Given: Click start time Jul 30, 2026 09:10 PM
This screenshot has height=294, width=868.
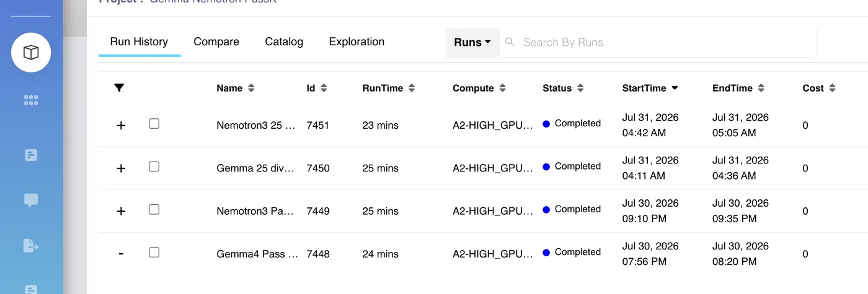Looking at the screenshot, I should [x=650, y=210].
